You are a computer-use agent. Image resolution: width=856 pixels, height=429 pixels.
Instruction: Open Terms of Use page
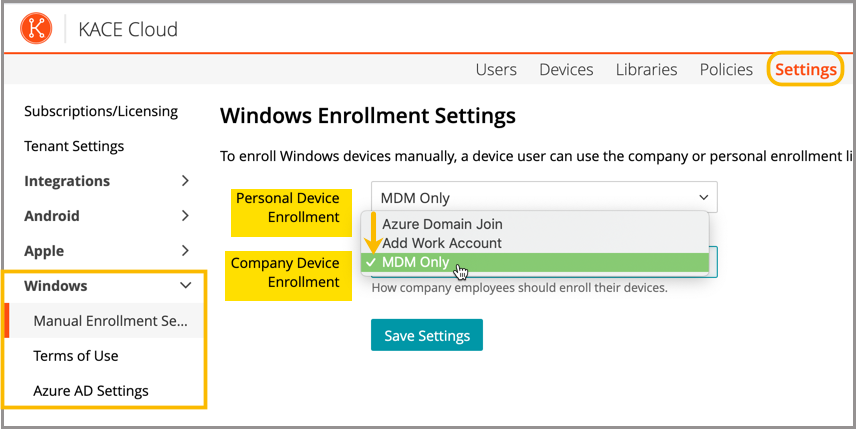pyautogui.click(x=76, y=356)
